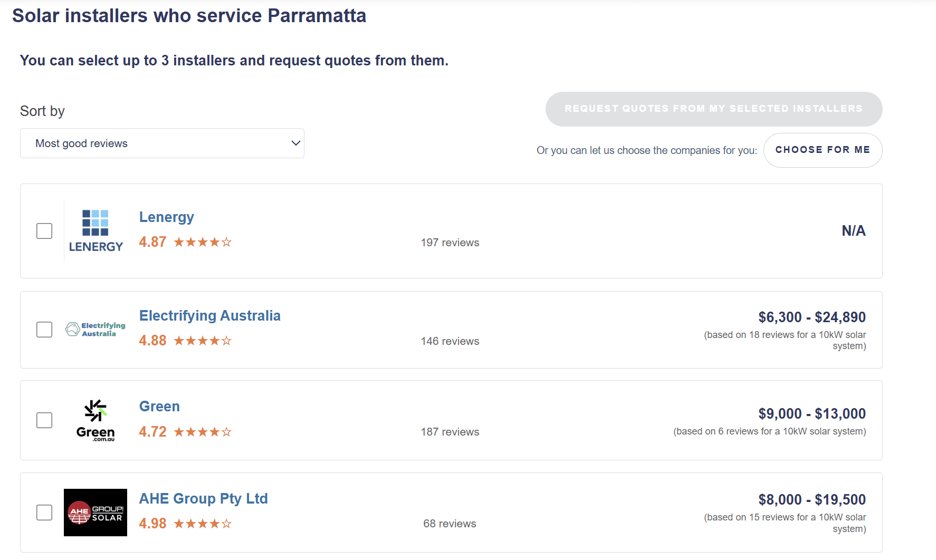Tick the checkbox for Lenergy
936x560 pixels.
44,231
